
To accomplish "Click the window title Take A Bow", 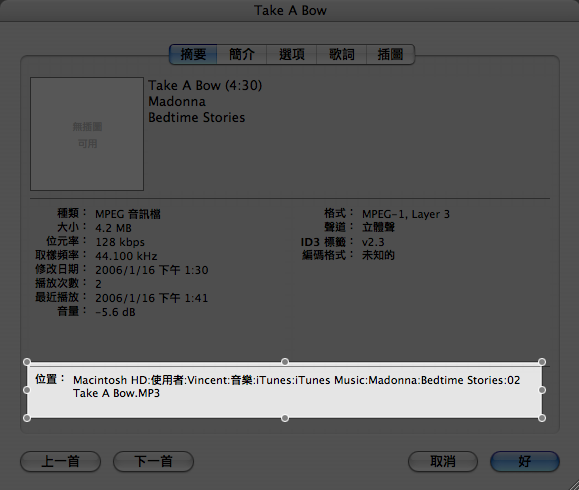I will (x=290, y=10).
